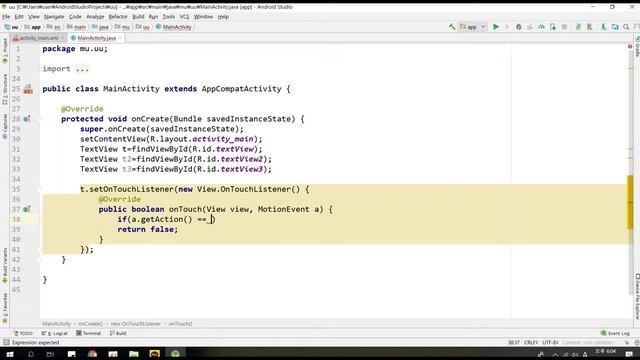
Task: Click the class gutter icon on line 25
Action: point(28,89)
